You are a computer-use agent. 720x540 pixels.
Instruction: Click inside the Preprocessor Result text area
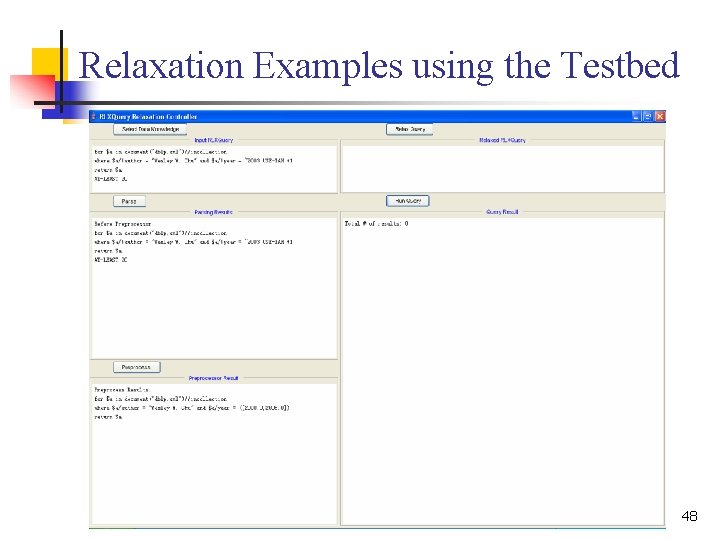(x=214, y=454)
